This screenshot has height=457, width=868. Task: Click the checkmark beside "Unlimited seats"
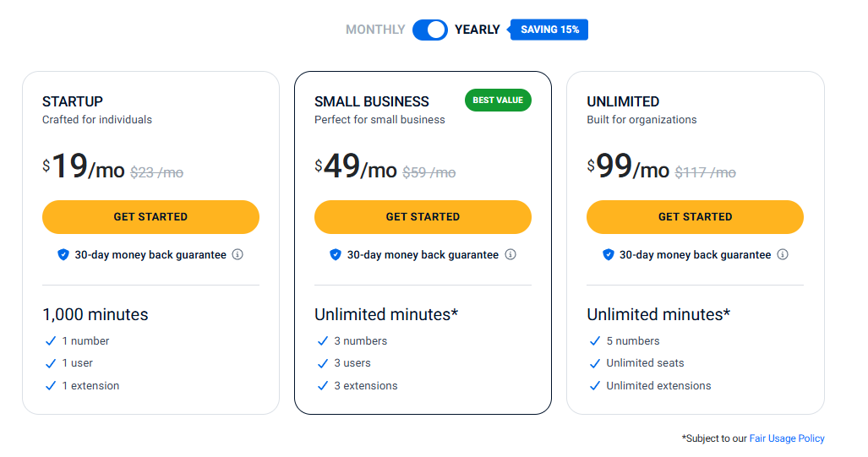(595, 363)
